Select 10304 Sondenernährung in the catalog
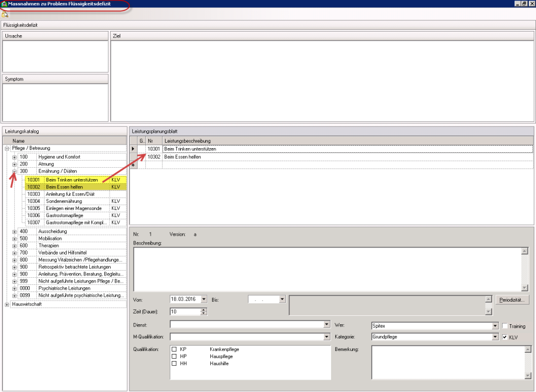 [x=66, y=201]
